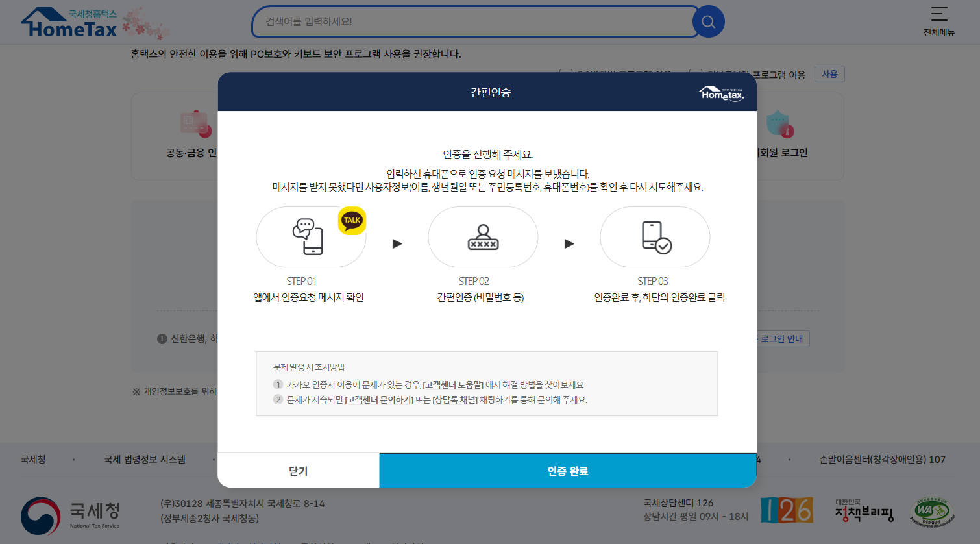980x544 pixels.
Task: Click the 인증 완료 button
Action: click(x=568, y=470)
